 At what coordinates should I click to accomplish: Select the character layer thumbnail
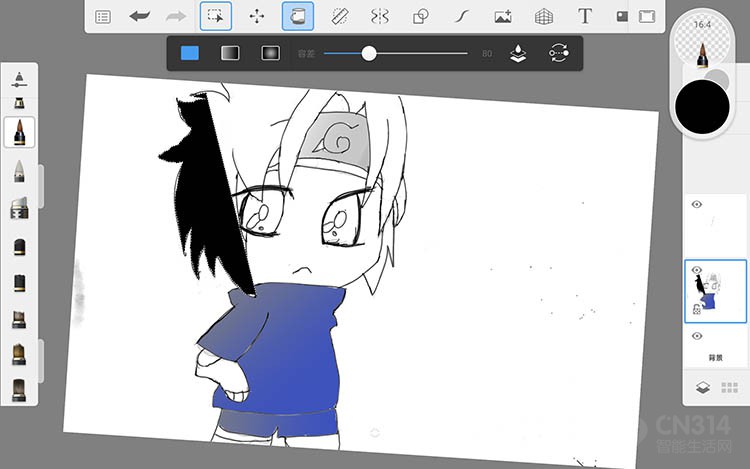click(x=716, y=291)
